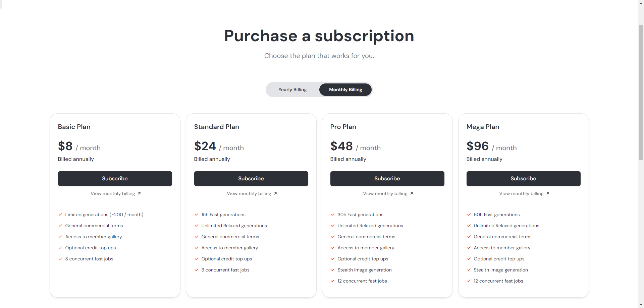Subscribe to the Basic Plan
The height and width of the screenshot is (308, 644).
tap(115, 179)
